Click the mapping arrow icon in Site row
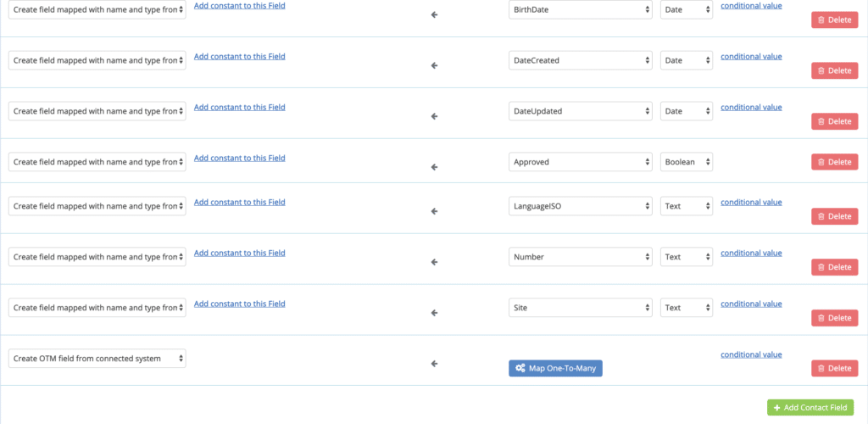 (x=435, y=313)
